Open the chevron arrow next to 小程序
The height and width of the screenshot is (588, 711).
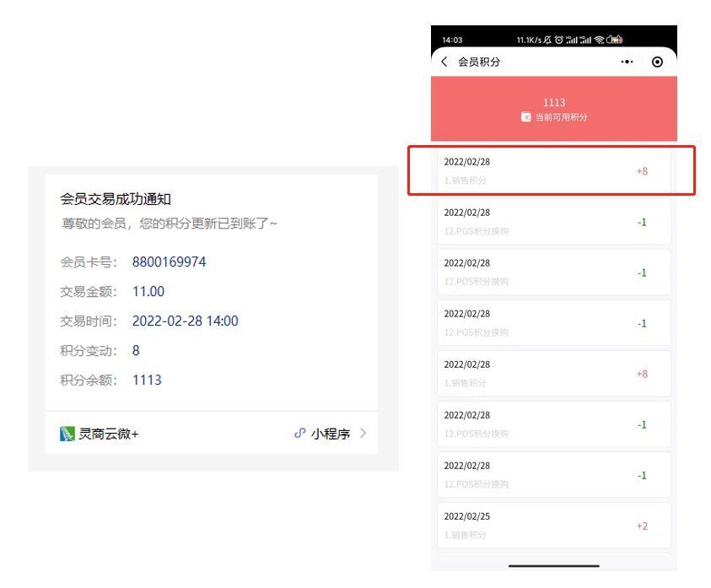[x=363, y=433]
